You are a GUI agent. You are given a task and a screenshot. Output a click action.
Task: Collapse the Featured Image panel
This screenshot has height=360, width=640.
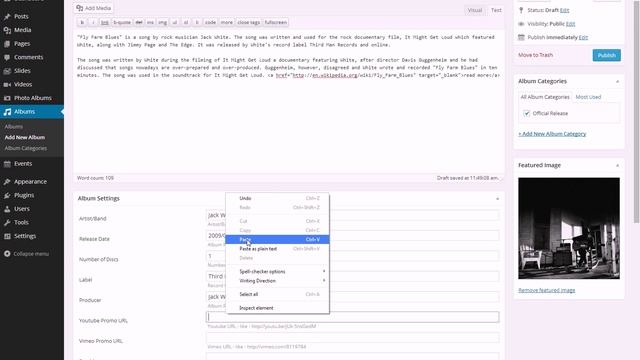click(617, 166)
